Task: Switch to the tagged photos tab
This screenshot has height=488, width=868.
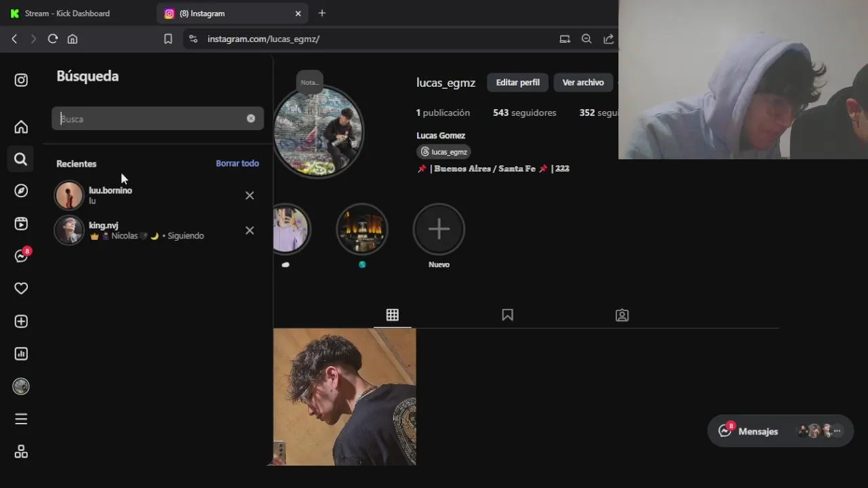Action: pos(622,314)
